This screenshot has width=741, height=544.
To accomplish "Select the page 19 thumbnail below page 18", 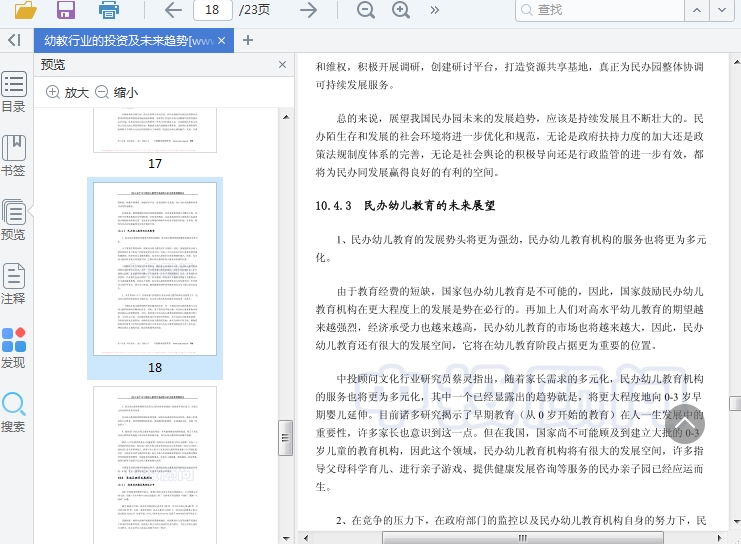I will (x=155, y=465).
